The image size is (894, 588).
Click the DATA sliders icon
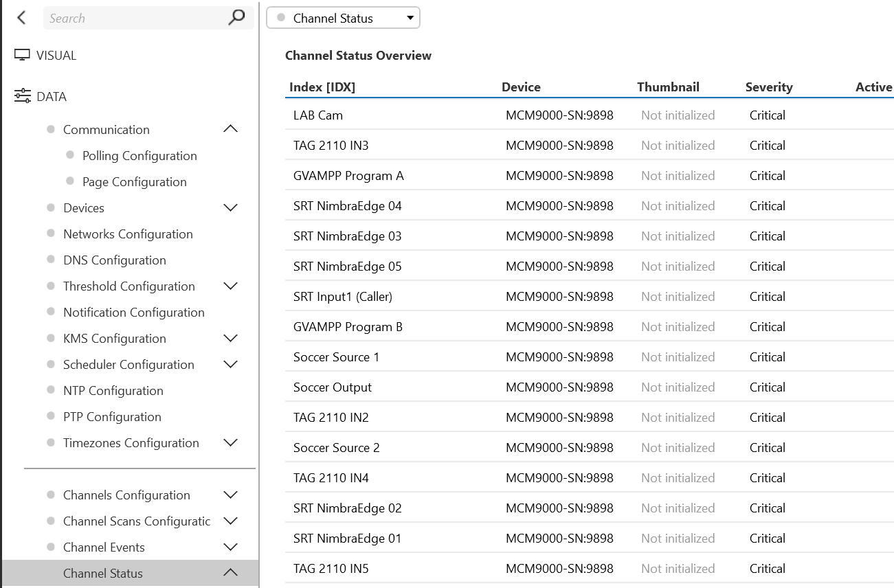click(x=22, y=96)
